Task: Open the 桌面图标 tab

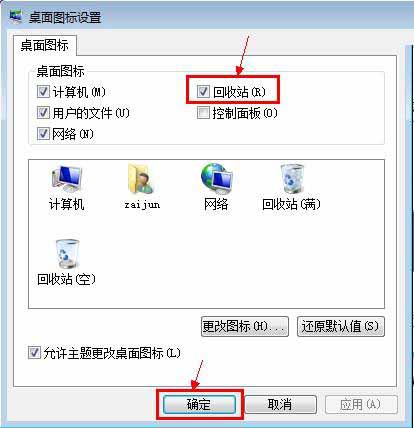Action: (x=45, y=45)
